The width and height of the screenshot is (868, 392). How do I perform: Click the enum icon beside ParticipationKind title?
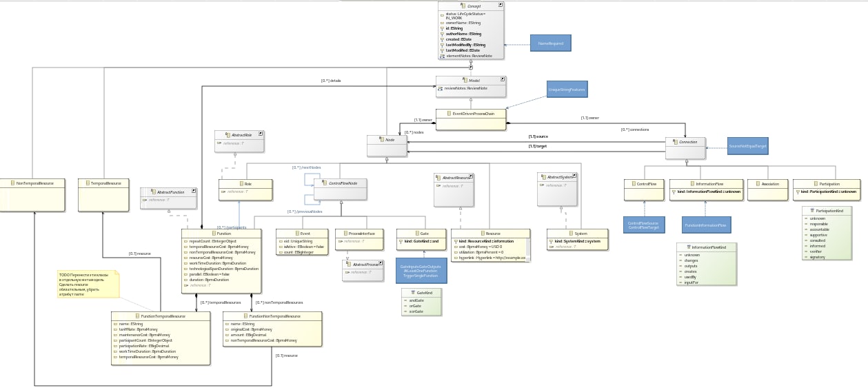pyautogui.click(x=813, y=210)
